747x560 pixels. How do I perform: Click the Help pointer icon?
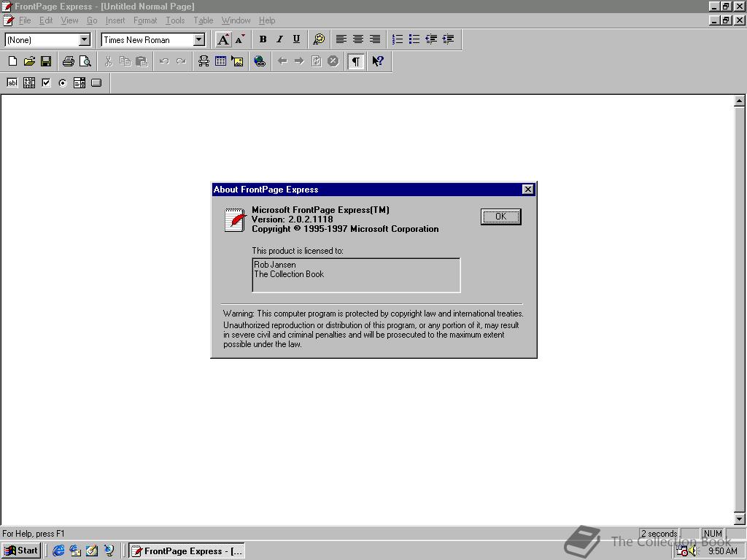tap(378, 61)
